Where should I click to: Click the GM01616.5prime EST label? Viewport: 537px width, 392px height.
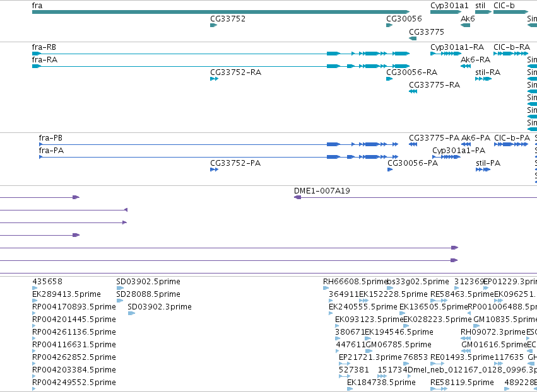click(x=494, y=345)
